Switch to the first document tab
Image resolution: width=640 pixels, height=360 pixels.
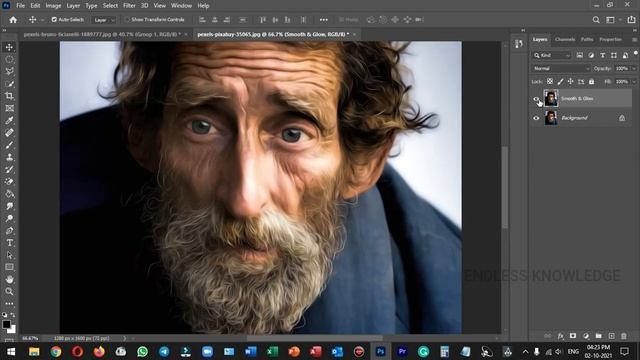pyautogui.click(x=105, y=35)
